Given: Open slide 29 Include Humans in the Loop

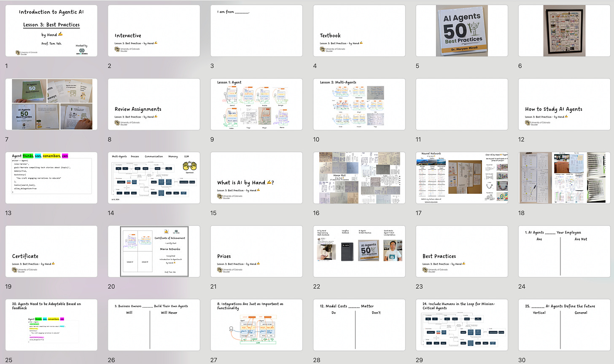Looking at the screenshot, I should coord(462,325).
